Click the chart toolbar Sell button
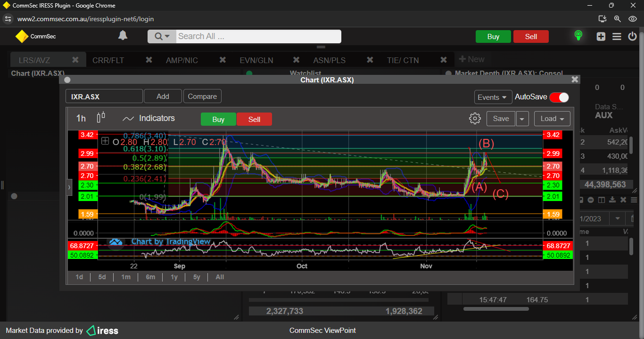This screenshot has width=644, height=339. tap(254, 119)
